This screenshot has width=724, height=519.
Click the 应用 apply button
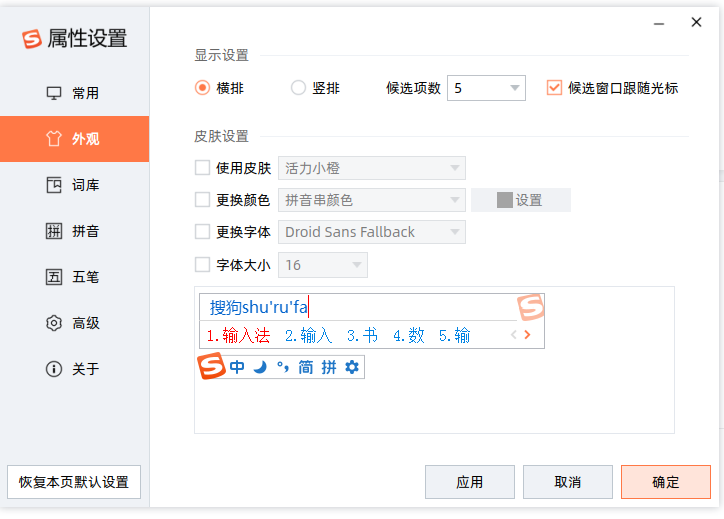click(x=470, y=482)
